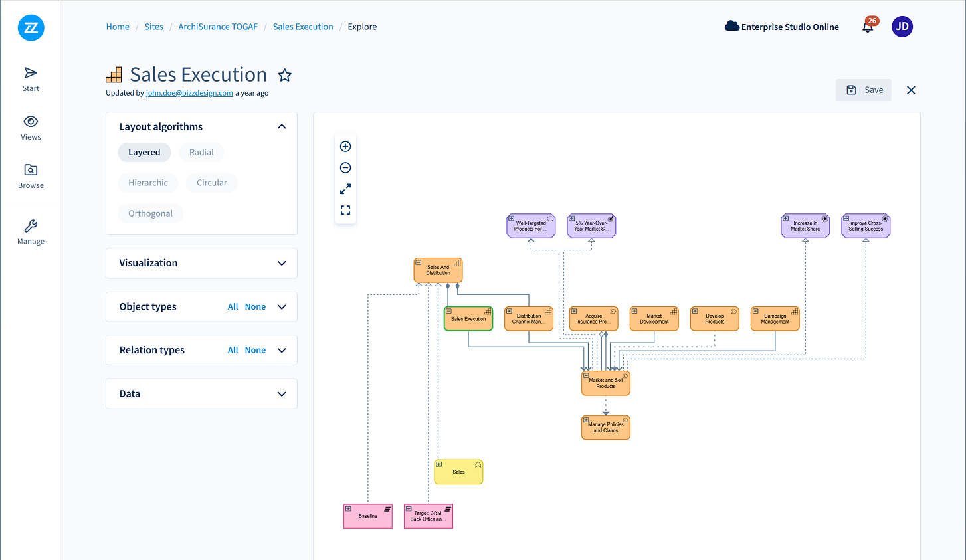
Task: Select the Market and Sell Products node
Action: coord(605,384)
